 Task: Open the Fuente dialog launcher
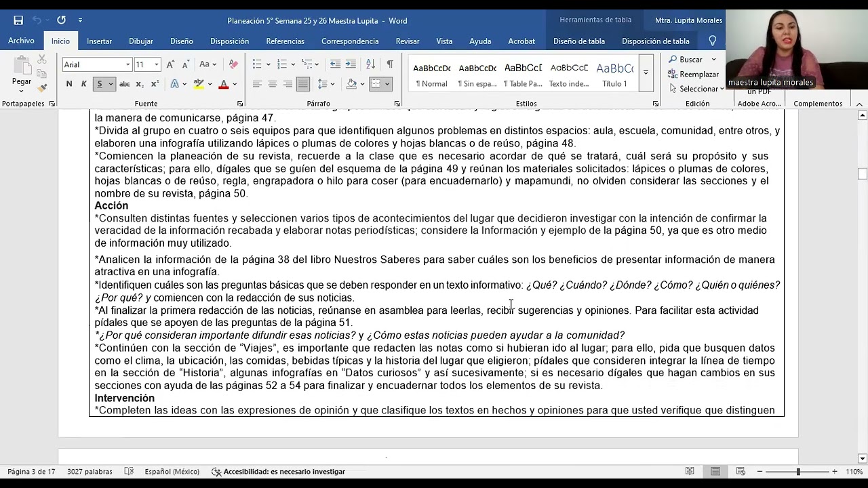[240, 104]
